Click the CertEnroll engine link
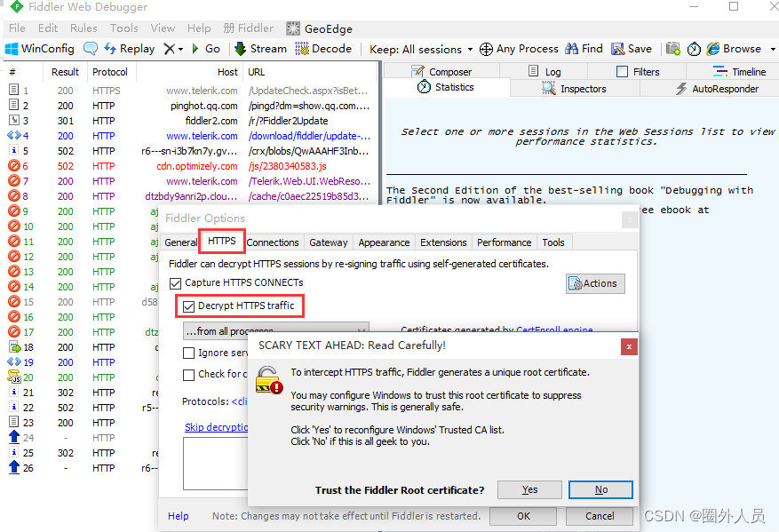779x532 pixels. coord(554,330)
